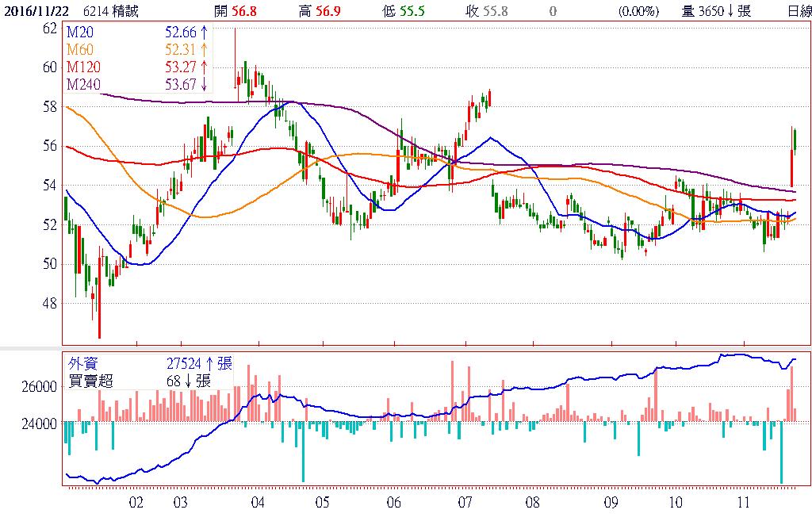Click the 外資 foreign investor label
812x525 pixels.
point(84,364)
